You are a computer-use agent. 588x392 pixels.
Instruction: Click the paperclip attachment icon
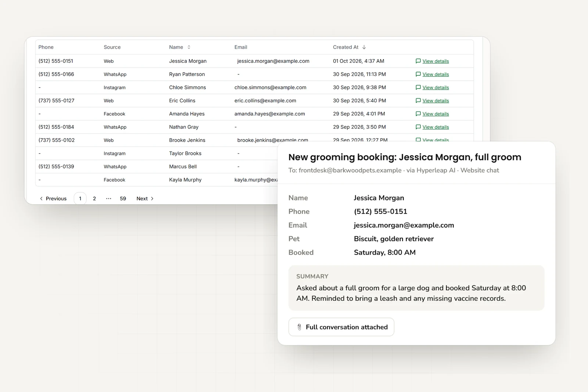coord(299,327)
